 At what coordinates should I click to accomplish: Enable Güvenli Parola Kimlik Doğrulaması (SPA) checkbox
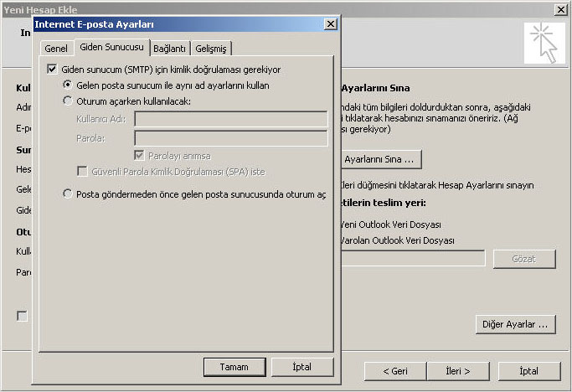coord(82,172)
